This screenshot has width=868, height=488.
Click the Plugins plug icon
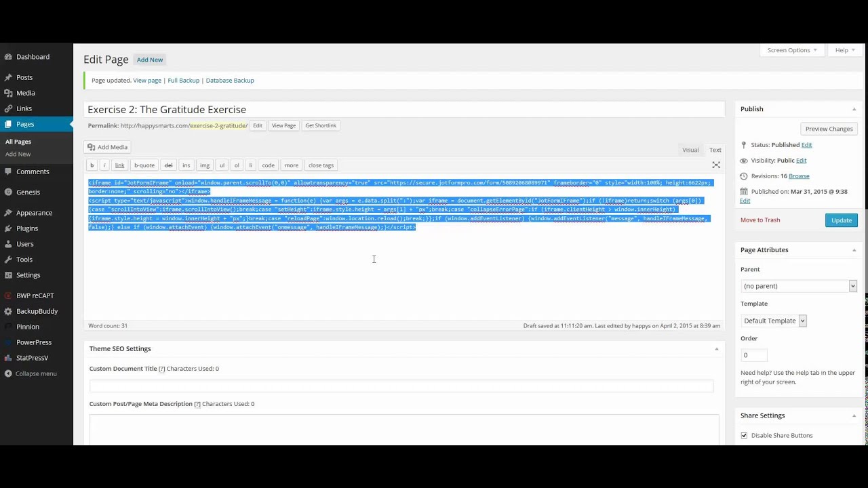pos(8,228)
